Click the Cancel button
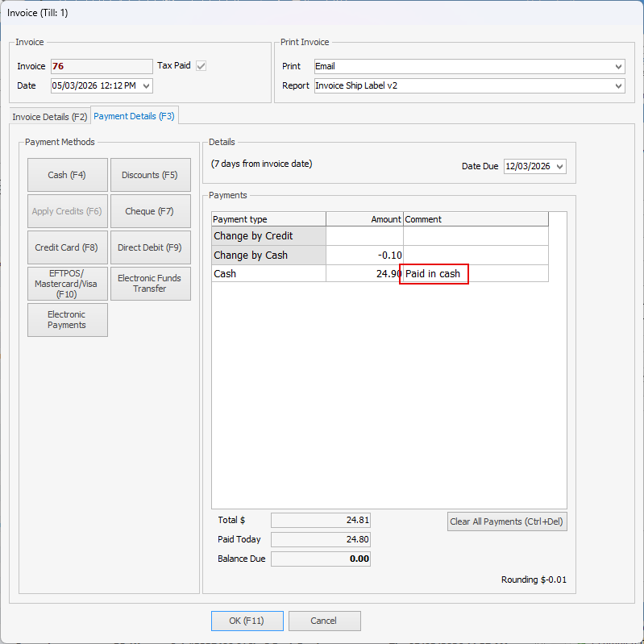 (x=325, y=621)
